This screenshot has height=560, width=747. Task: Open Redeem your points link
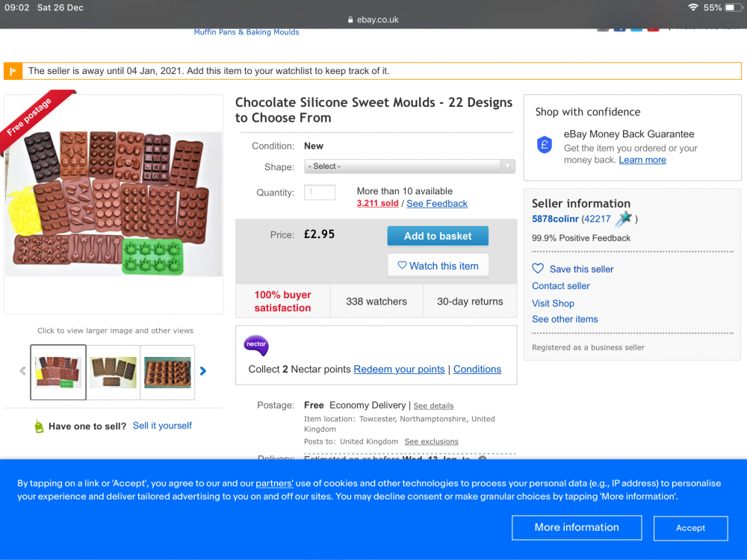click(399, 369)
